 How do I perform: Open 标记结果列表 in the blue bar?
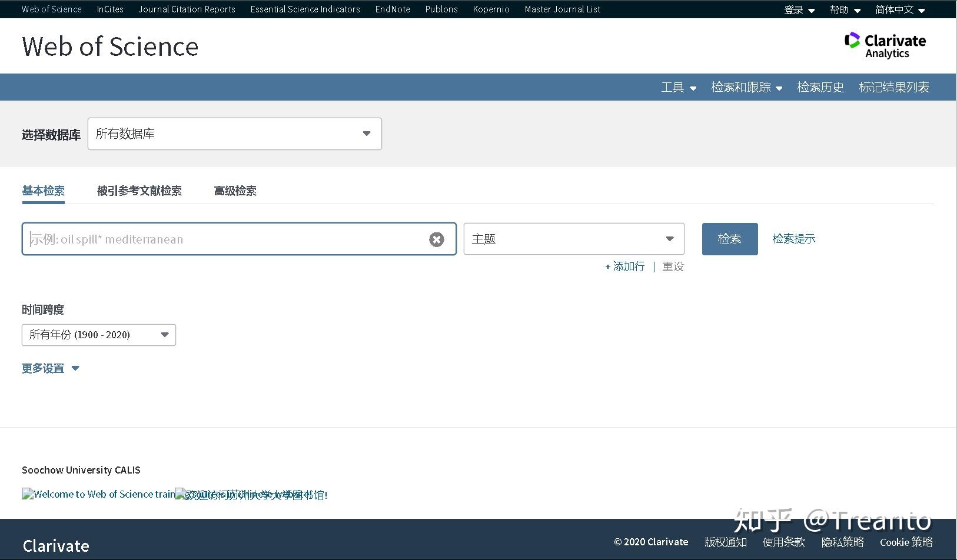(x=894, y=87)
